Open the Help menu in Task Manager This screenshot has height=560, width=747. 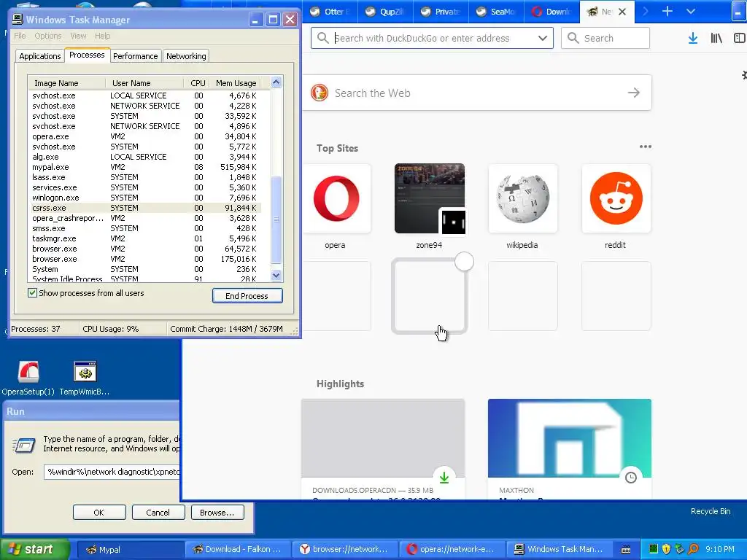pos(102,36)
